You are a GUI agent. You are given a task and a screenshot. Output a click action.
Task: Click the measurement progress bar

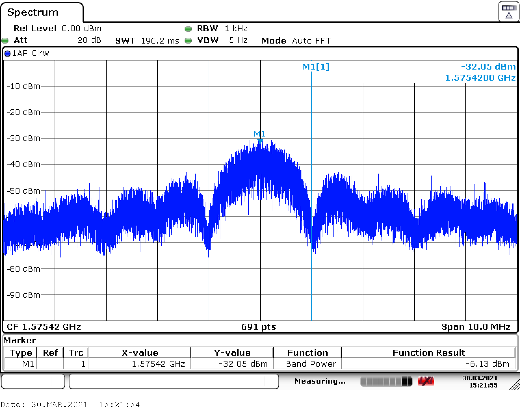(386, 381)
